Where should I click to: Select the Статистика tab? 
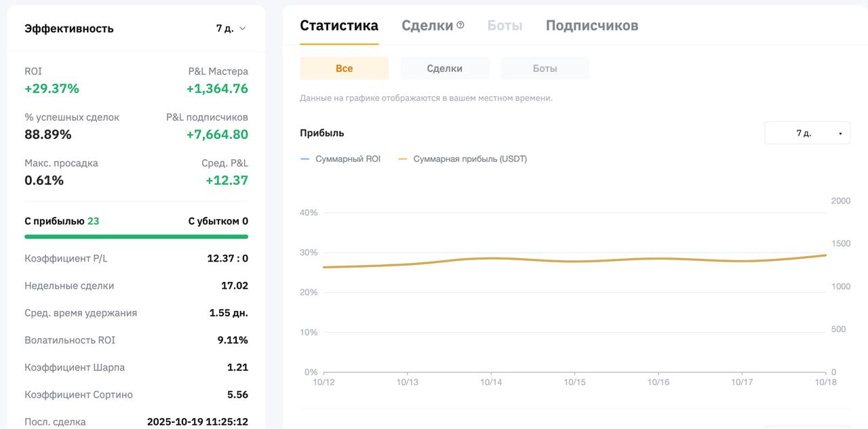pyautogui.click(x=339, y=24)
